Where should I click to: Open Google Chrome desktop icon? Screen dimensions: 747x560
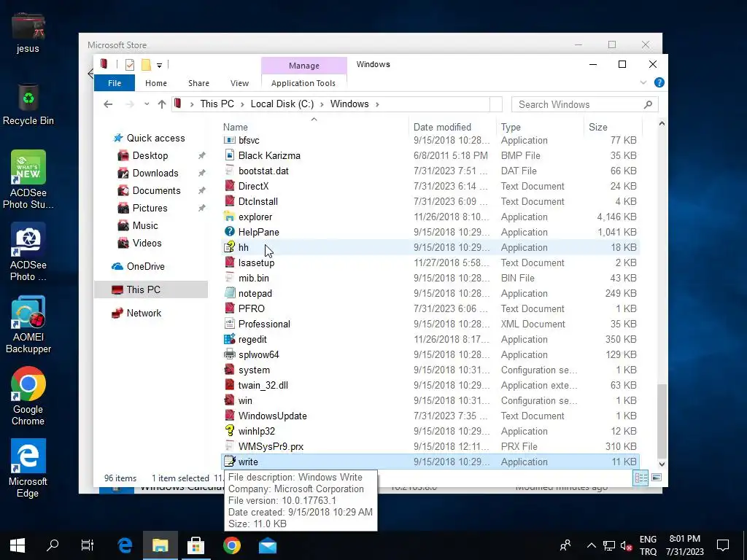[28, 396]
